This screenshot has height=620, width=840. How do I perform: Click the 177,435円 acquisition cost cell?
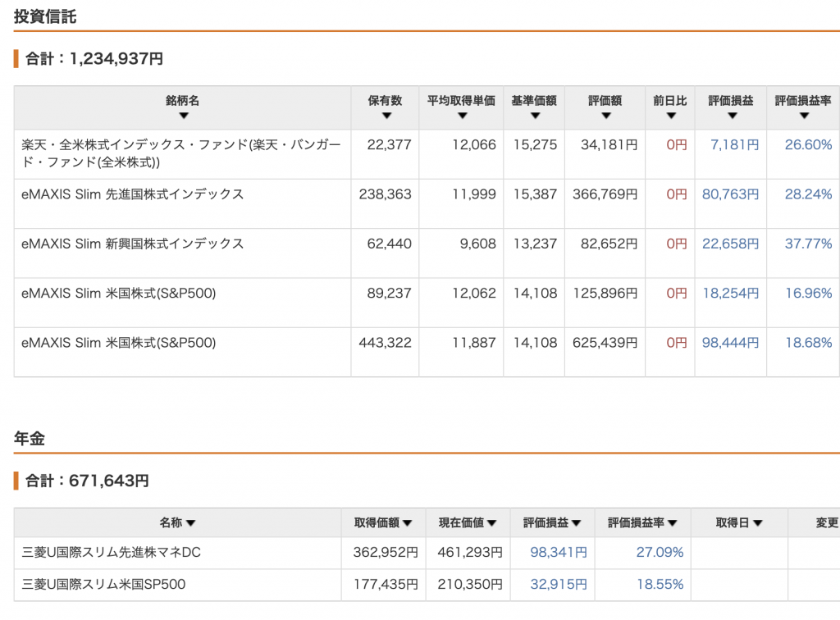(386, 584)
